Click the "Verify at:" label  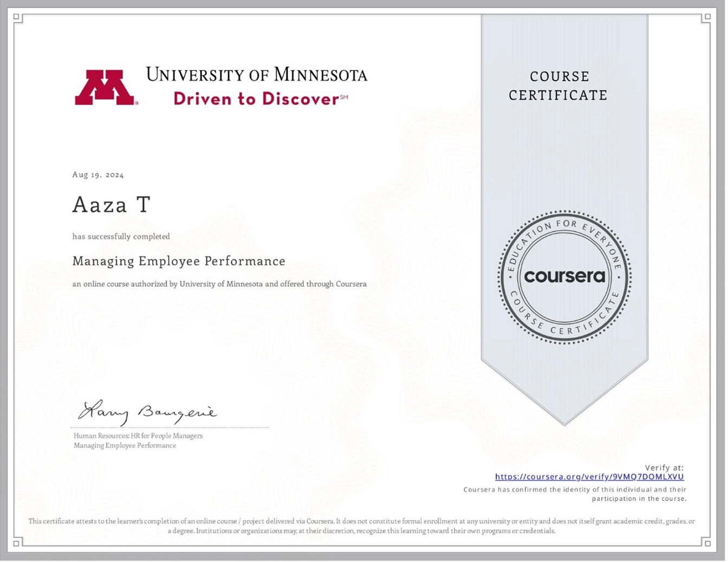pos(664,467)
